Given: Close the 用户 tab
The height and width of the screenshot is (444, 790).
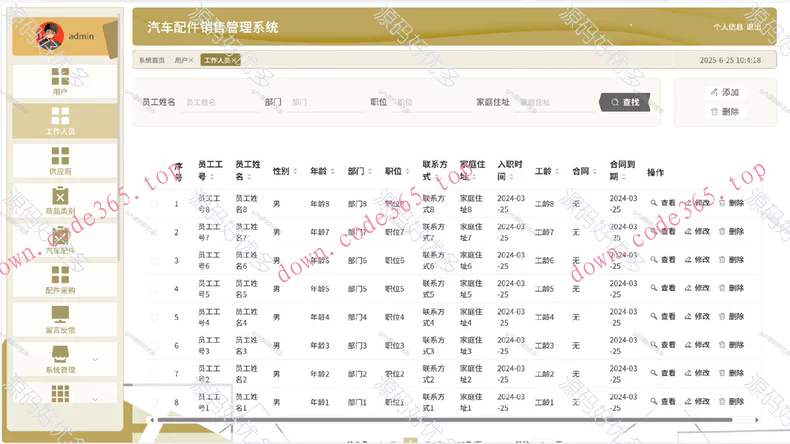Looking at the screenshot, I should pos(191,60).
